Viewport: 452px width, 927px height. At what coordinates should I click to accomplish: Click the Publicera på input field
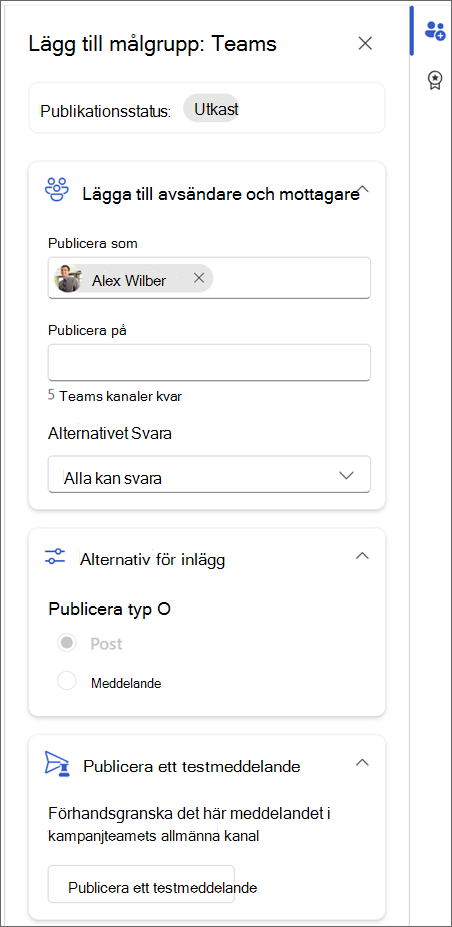209,362
